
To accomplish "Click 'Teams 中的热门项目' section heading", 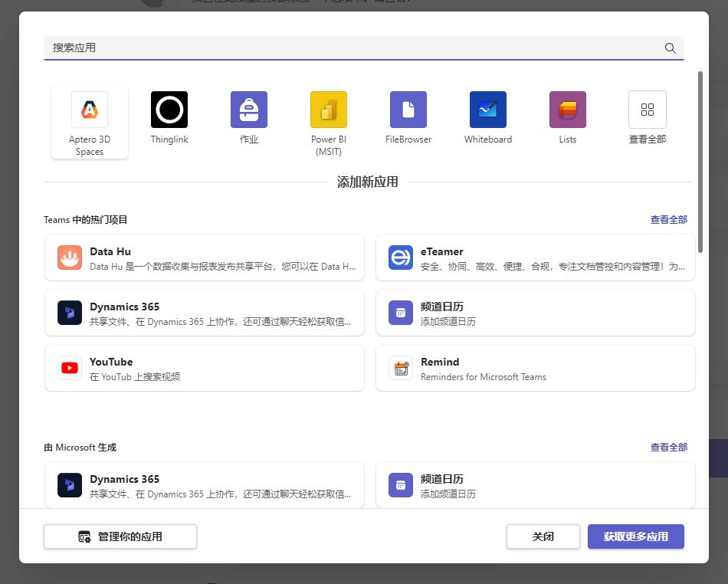I will [x=85, y=220].
